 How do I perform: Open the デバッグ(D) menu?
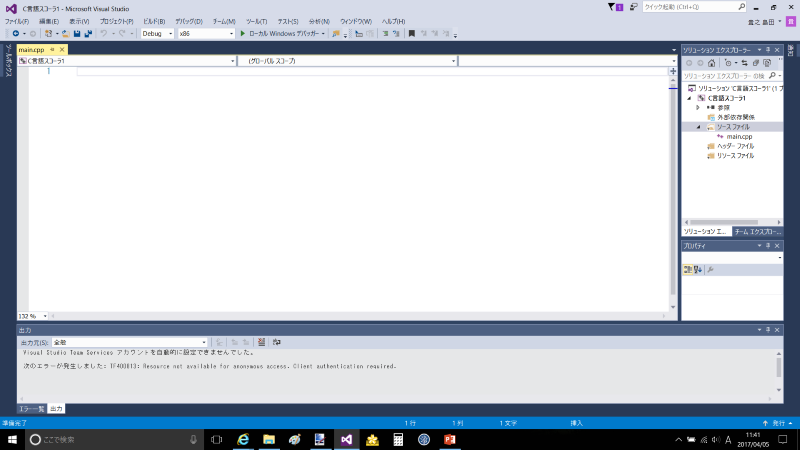tap(189, 21)
